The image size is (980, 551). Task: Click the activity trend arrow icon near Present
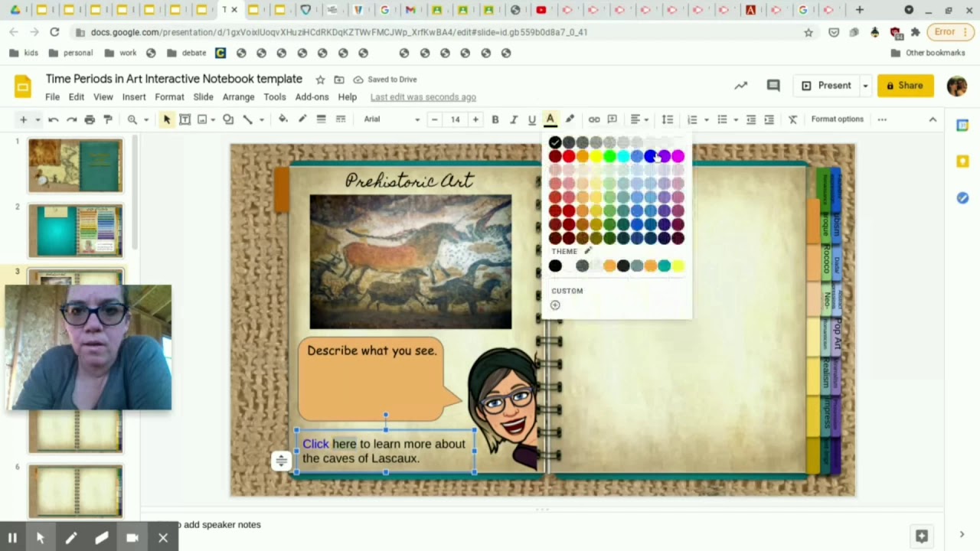click(740, 86)
